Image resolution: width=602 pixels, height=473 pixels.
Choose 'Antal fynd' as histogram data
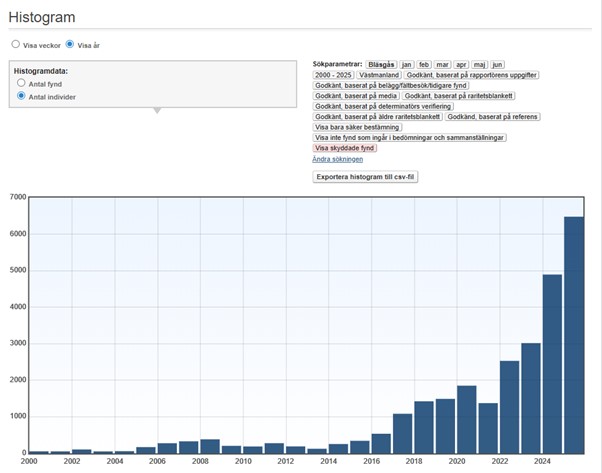point(22,84)
